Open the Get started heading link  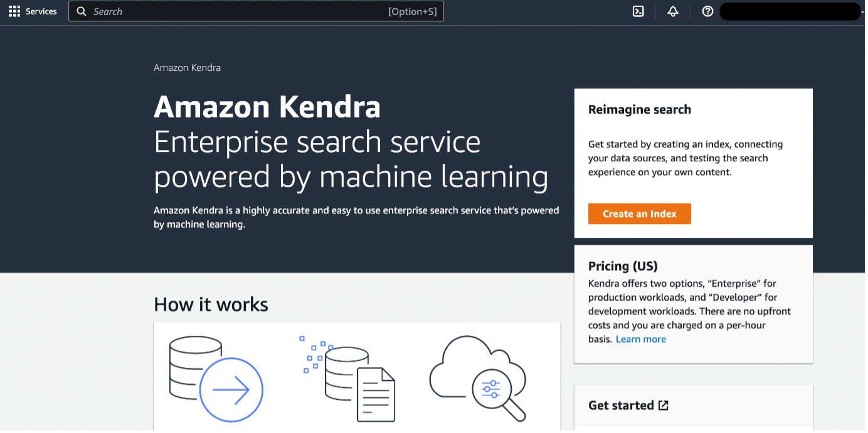click(x=621, y=405)
